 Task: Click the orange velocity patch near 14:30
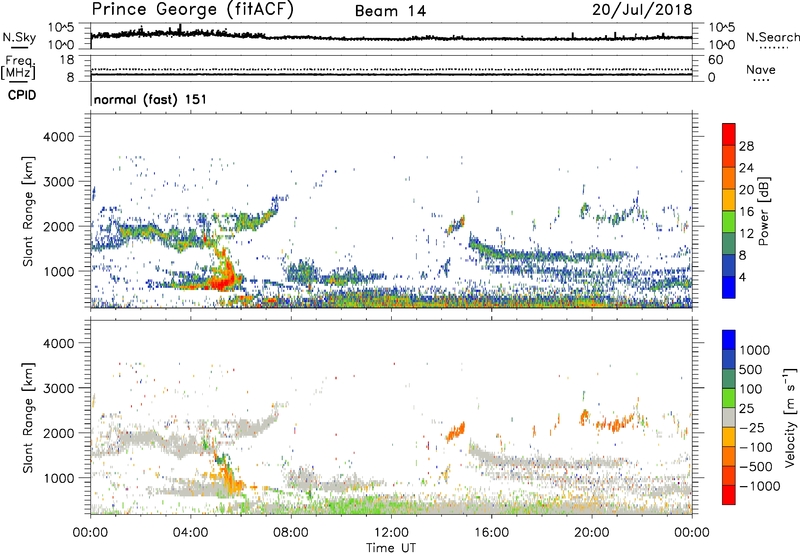click(456, 432)
